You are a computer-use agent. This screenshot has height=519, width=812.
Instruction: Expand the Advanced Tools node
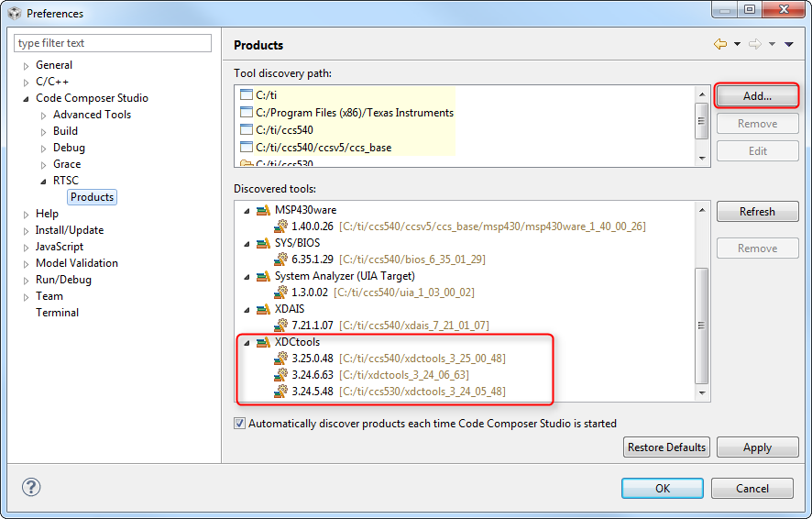tap(43, 116)
